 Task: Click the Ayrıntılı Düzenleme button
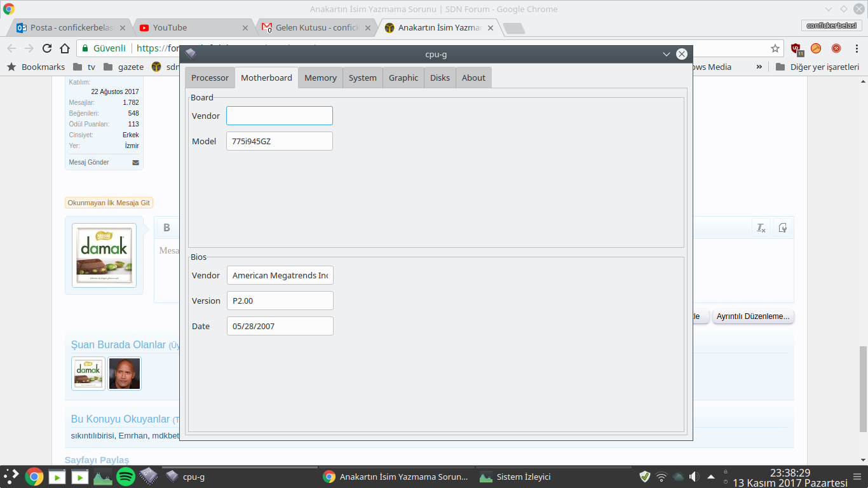753,316
